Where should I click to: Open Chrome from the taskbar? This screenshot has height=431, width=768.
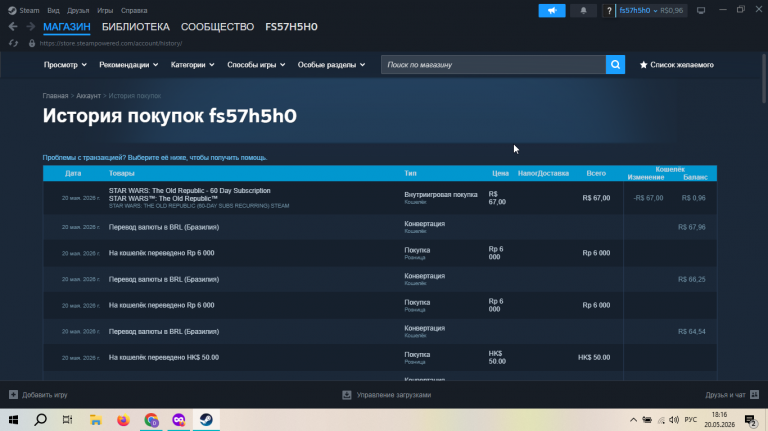(x=151, y=420)
